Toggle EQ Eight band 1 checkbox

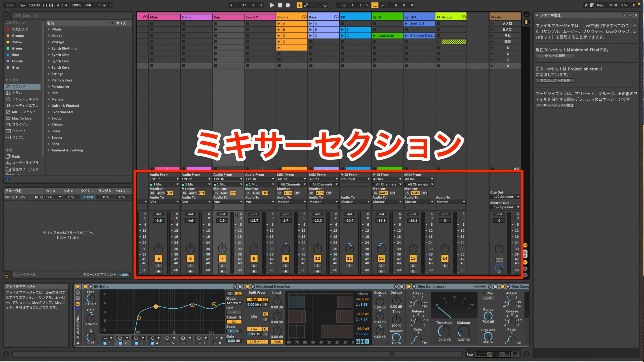105,343
